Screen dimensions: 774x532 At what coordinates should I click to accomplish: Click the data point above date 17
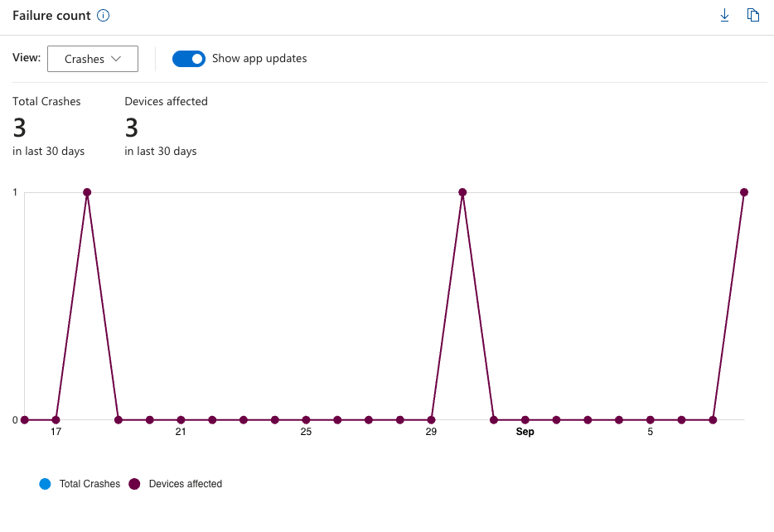click(x=56, y=420)
